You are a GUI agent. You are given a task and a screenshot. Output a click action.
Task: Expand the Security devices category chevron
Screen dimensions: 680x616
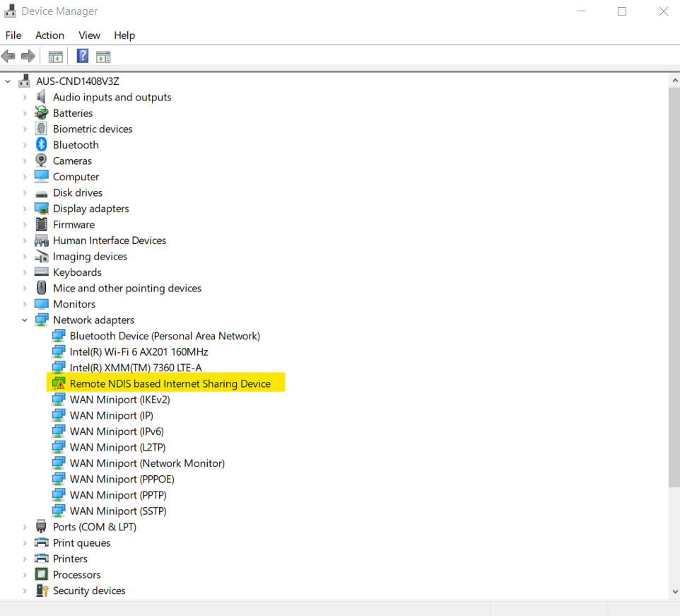(25, 591)
